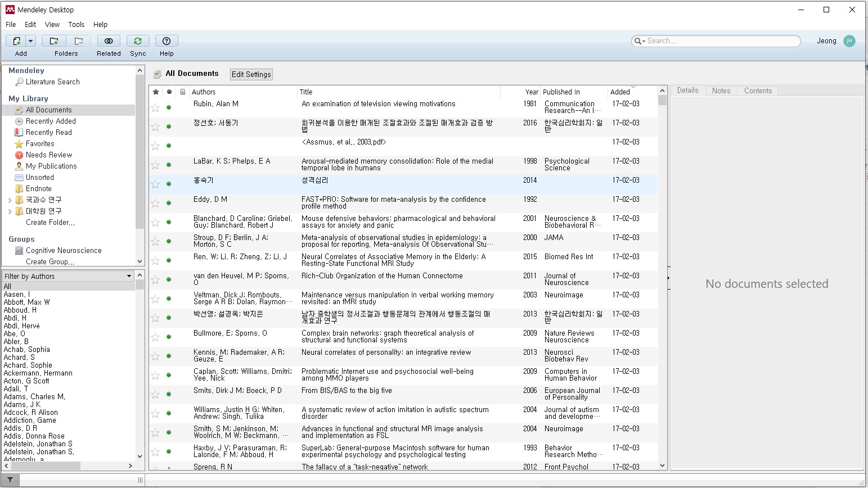
Task: Expand the 국과수 연구 folder
Action: [10, 200]
